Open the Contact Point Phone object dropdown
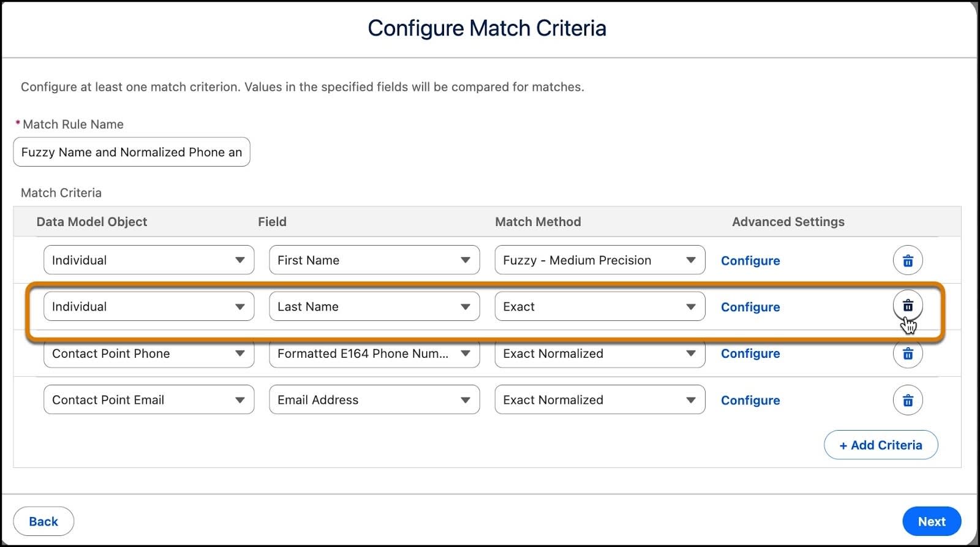980x547 pixels. pyautogui.click(x=148, y=354)
